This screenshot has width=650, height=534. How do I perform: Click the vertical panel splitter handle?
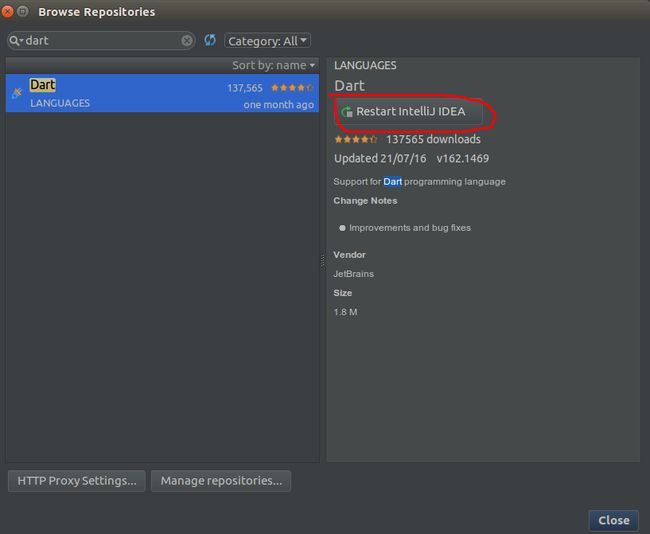tap(323, 262)
